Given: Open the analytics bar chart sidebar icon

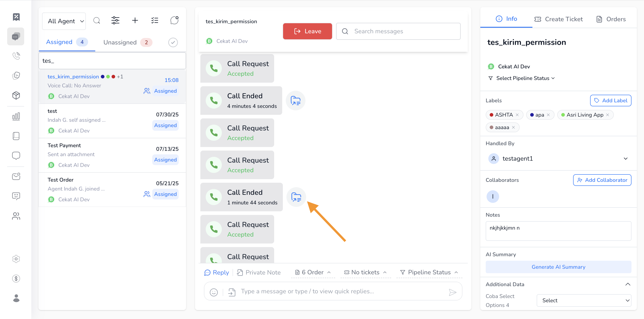Looking at the screenshot, I should [x=16, y=116].
